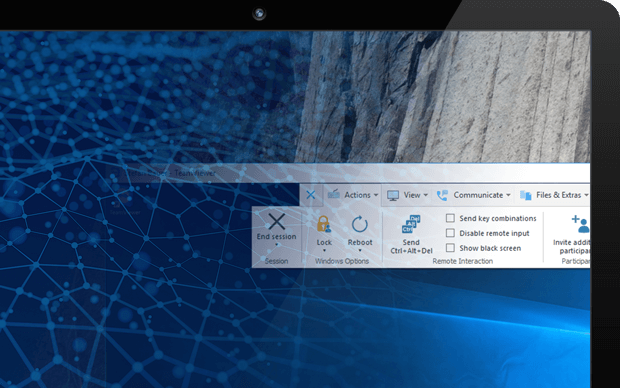The image size is (620, 388).
Task: Click the TeamViewer window title bar
Action: [x=348, y=173]
